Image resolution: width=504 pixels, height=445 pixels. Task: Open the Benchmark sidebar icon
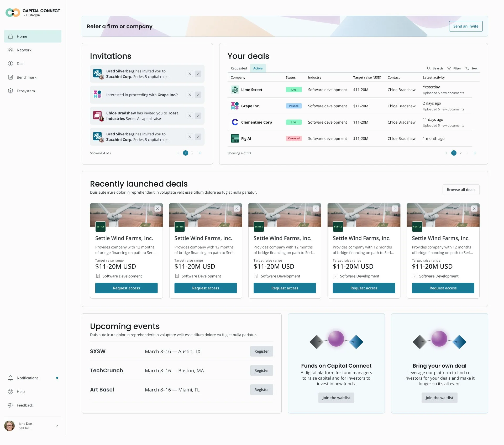pyautogui.click(x=10, y=77)
